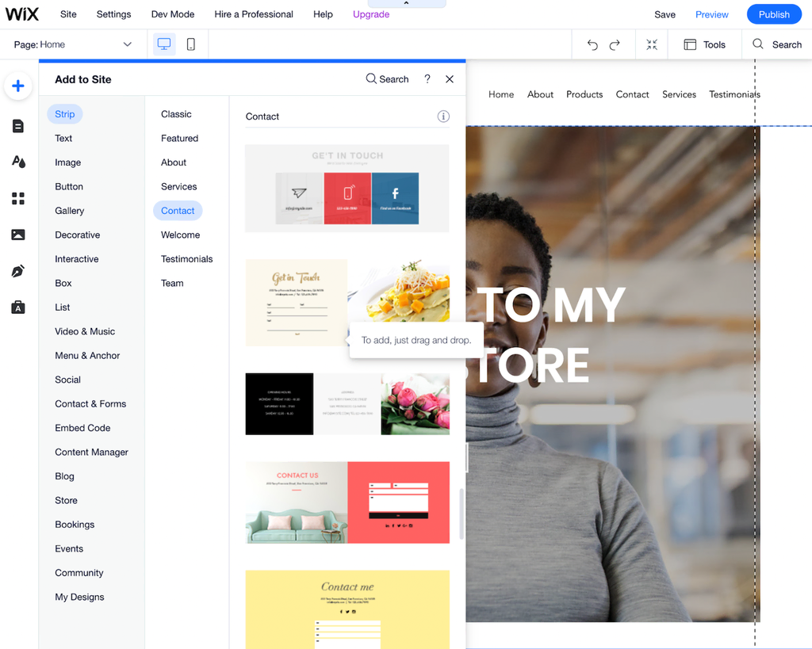This screenshot has width=812, height=649.
Task: Open the Theme Manager droplet icon
Action: coord(18,162)
